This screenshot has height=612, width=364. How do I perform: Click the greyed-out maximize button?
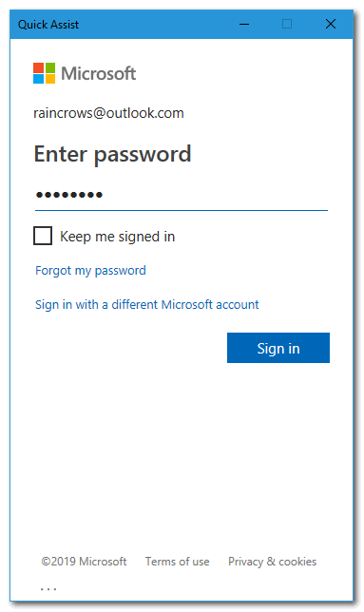tap(287, 24)
